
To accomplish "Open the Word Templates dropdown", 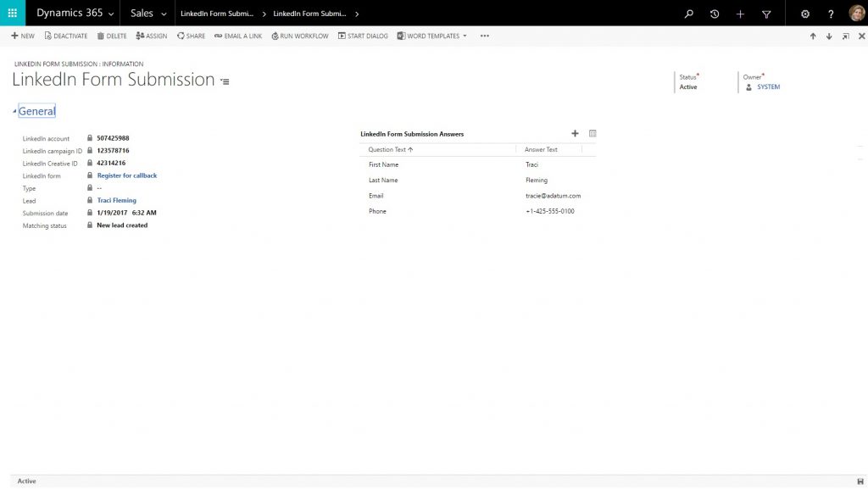I will click(x=431, y=36).
